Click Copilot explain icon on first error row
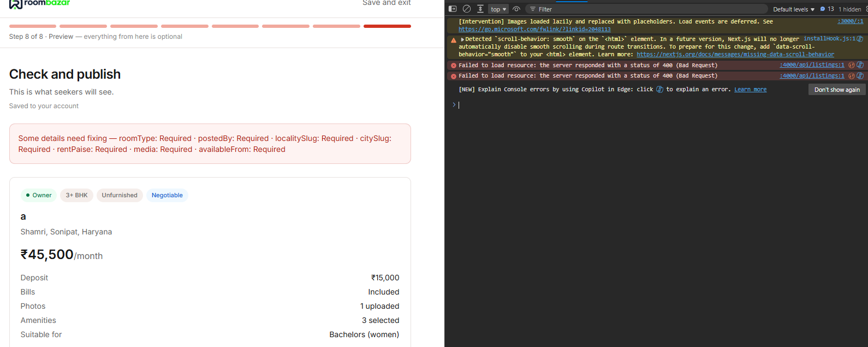The width and height of the screenshot is (868, 347). coord(860,65)
